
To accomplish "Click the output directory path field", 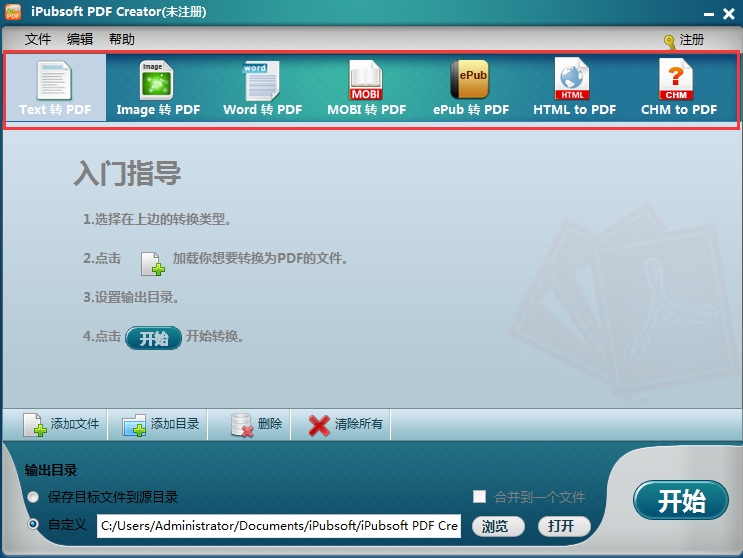I will (x=279, y=526).
